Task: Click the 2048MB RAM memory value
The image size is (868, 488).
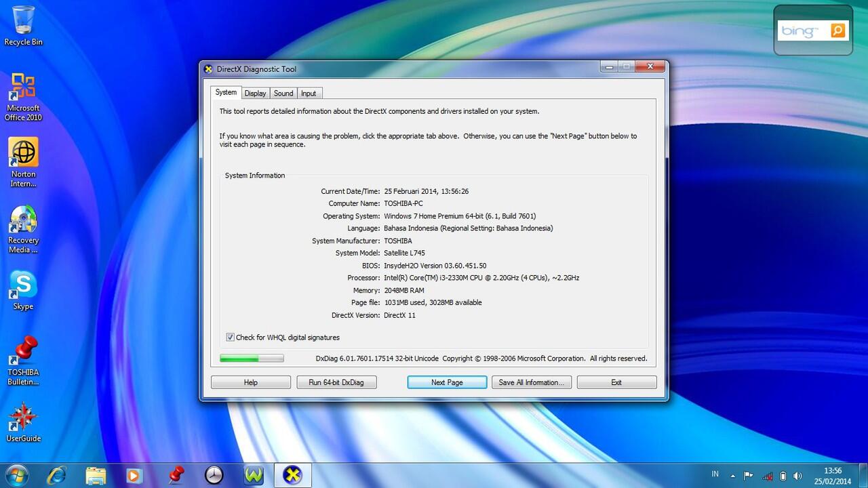Action: point(404,290)
